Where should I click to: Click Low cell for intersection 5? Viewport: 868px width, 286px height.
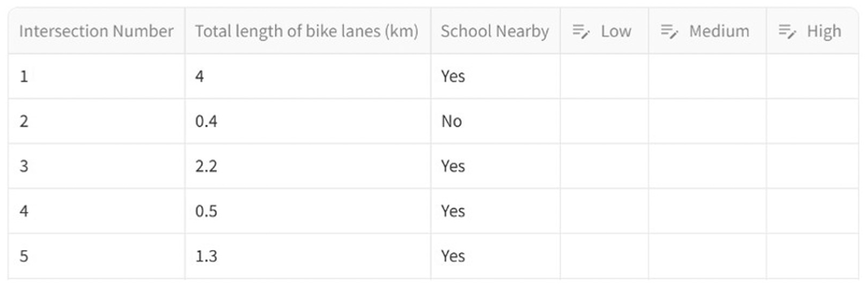605,256
